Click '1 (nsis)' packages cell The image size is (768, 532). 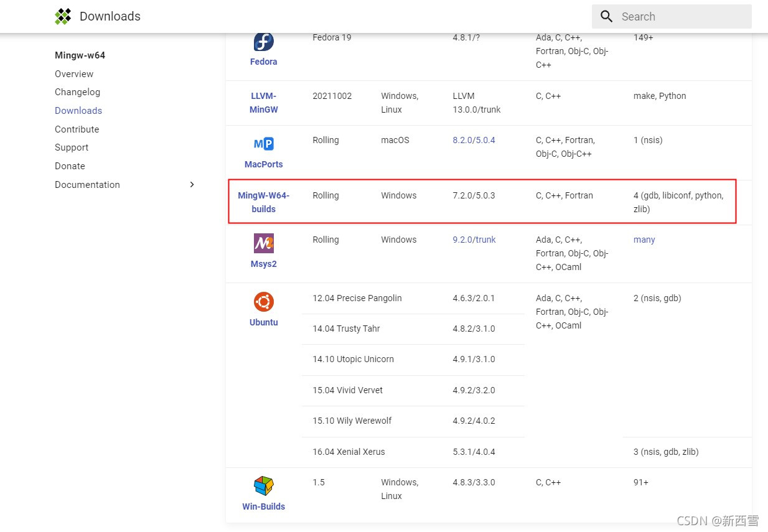click(648, 140)
